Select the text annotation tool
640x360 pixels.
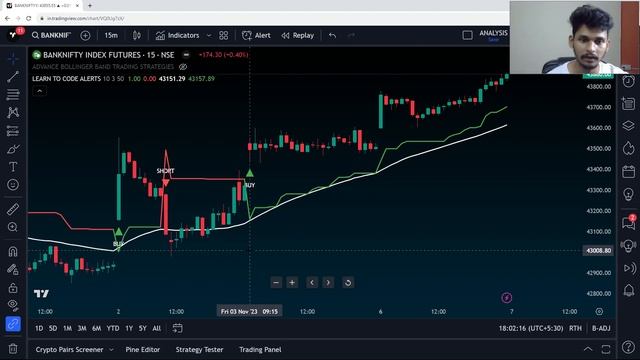pyautogui.click(x=13, y=167)
